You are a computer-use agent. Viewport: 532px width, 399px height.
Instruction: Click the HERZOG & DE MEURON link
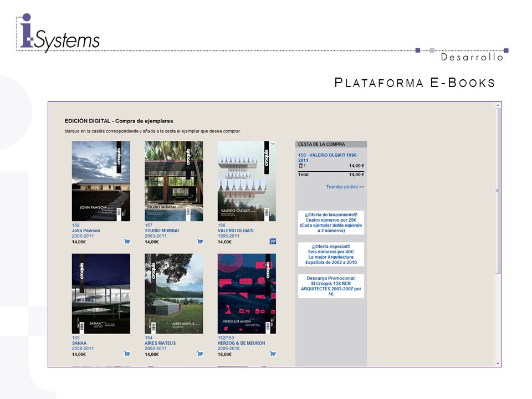(241, 343)
